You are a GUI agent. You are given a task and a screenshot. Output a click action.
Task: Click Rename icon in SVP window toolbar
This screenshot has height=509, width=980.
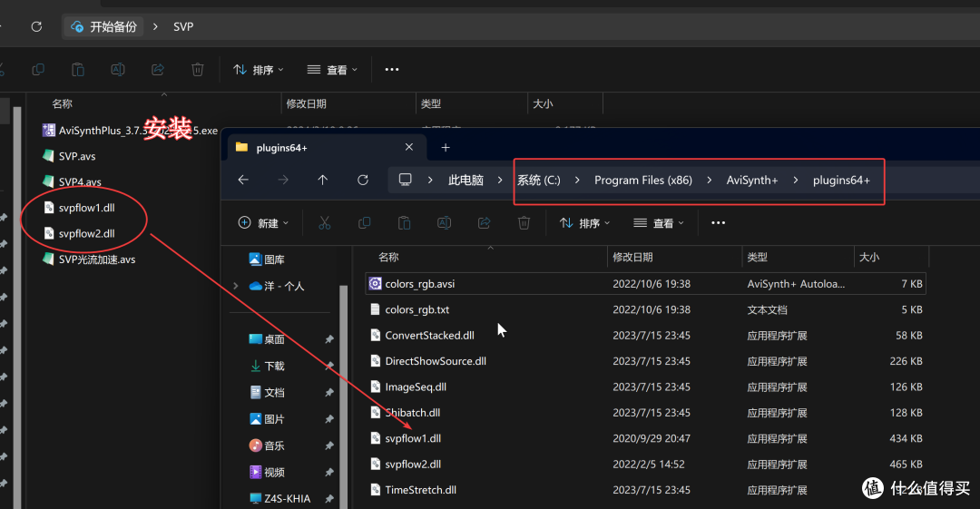point(117,69)
